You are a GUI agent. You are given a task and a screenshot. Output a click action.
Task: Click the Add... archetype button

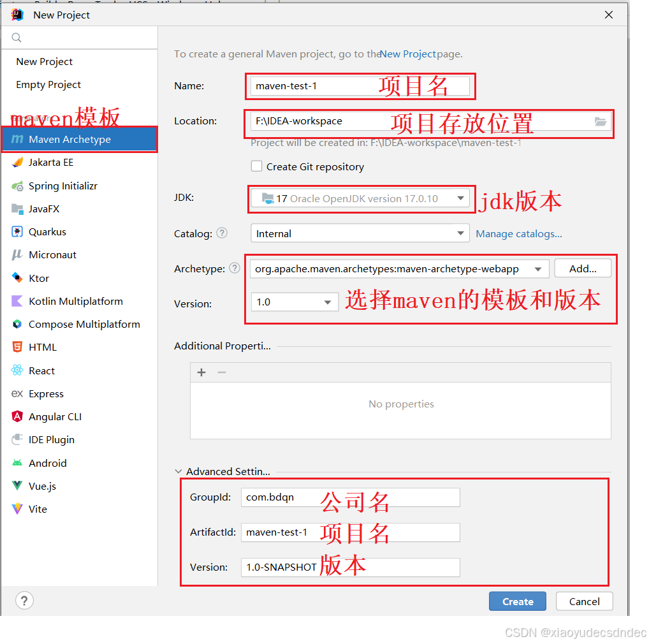(583, 268)
